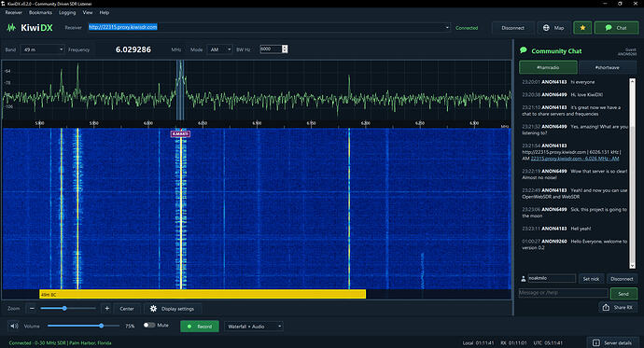Open the Help menu

[x=105, y=12]
